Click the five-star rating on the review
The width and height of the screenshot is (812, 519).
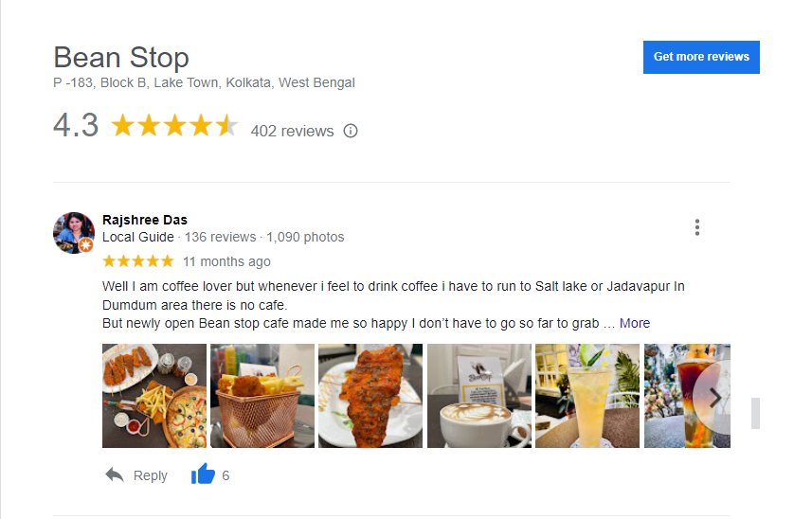(x=138, y=260)
